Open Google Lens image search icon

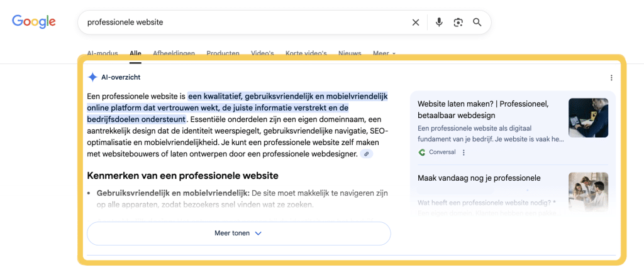(x=458, y=23)
